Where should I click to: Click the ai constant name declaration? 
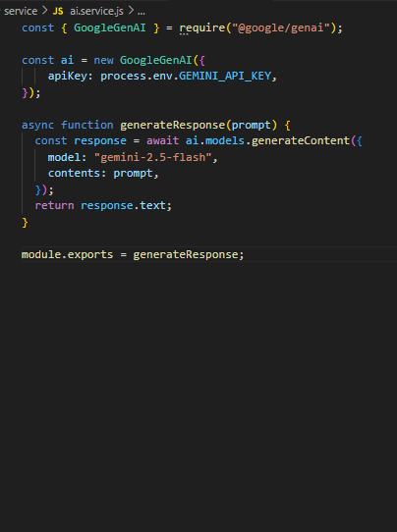[x=67, y=60]
